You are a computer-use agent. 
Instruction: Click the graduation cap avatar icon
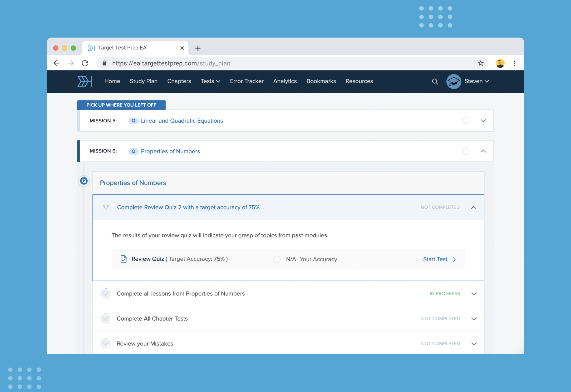click(x=453, y=81)
